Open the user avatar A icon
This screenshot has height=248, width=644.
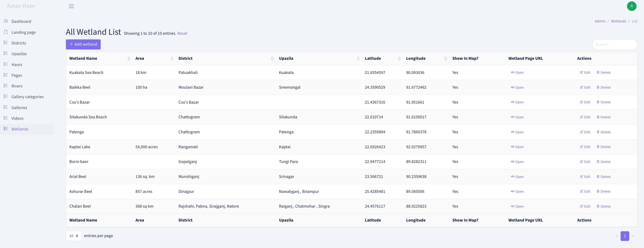tap(631, 6)
